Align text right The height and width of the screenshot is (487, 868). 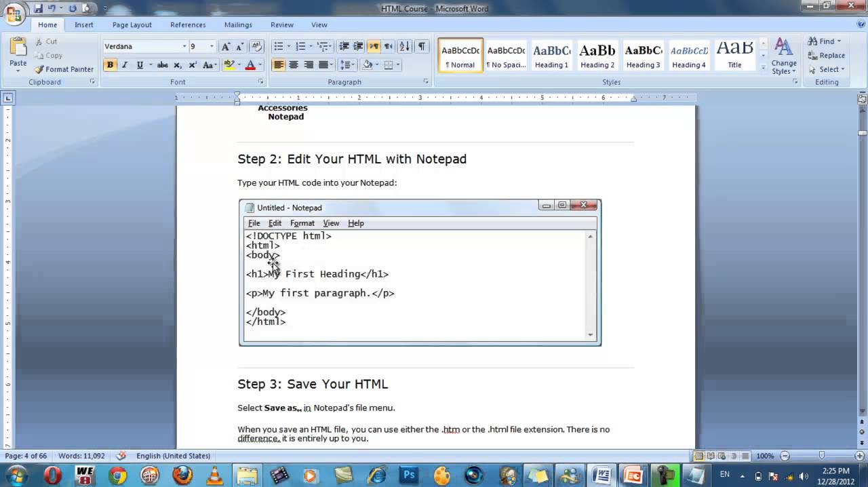[309, 65]
